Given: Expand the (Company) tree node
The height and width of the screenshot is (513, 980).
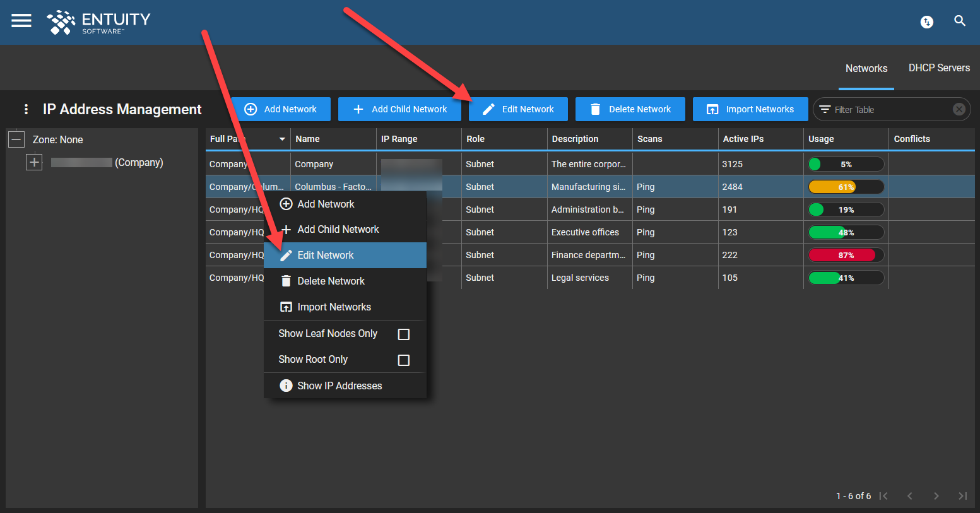Looking at the screenshot, I should [34, 162].
